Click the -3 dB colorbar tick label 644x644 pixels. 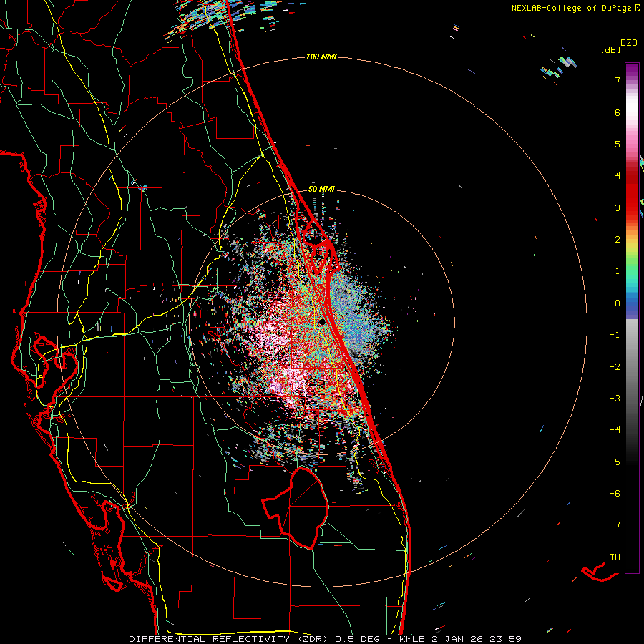(615, 399)
